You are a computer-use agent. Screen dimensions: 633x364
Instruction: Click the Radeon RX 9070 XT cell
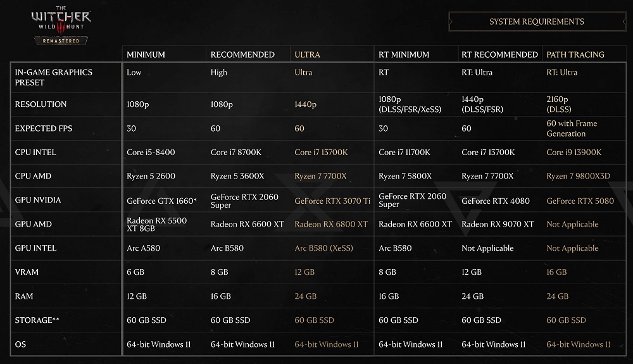point(498,224)
